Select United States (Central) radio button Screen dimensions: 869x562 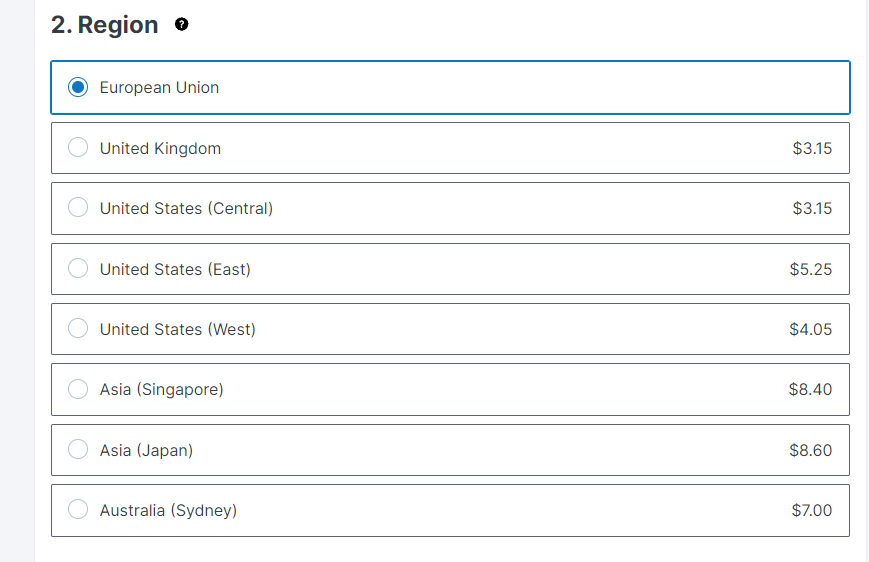coord(78,207)
